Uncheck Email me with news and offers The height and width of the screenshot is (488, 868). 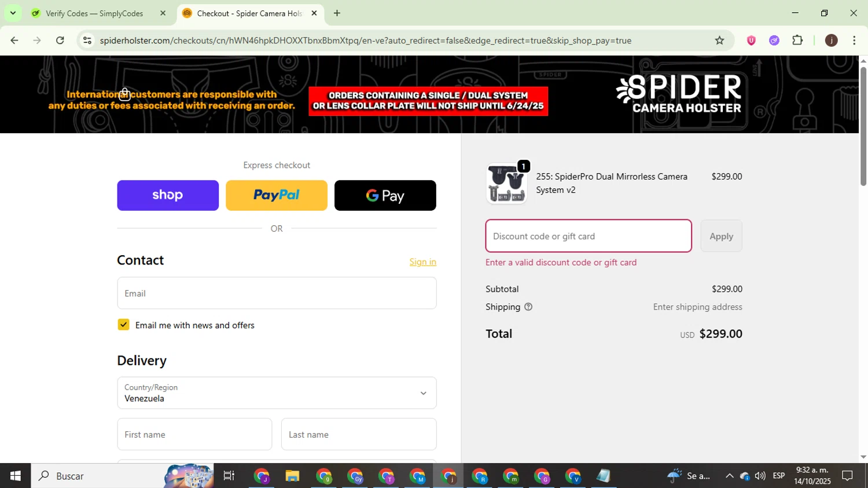pyautogui.click(x=123, y=325)
